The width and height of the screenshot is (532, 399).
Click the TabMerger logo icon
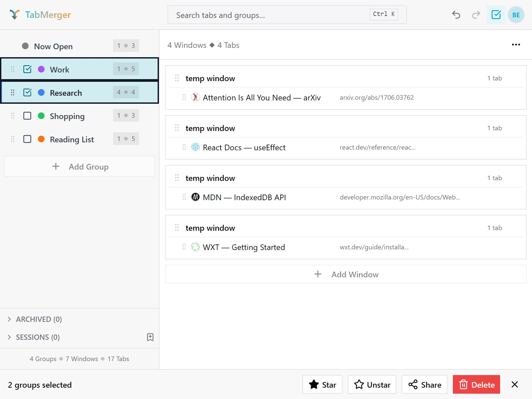pyautogui.click(x=14, y=15)
